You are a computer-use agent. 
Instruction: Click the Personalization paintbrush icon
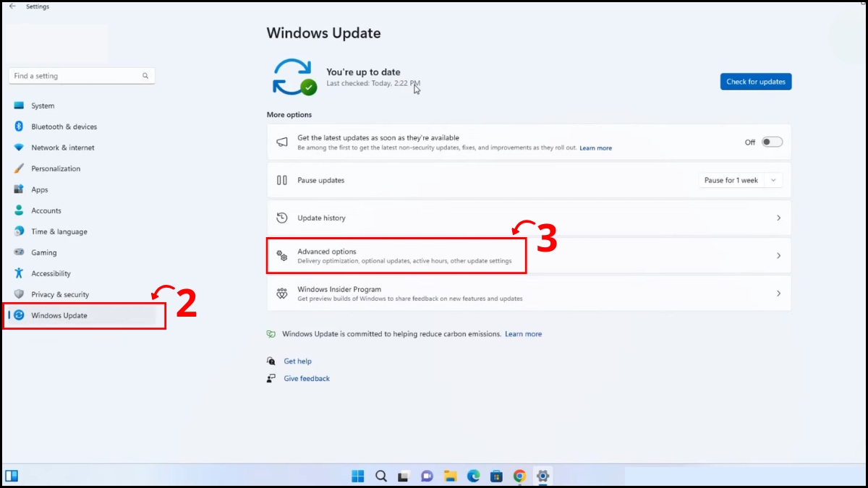pos(19,168)
